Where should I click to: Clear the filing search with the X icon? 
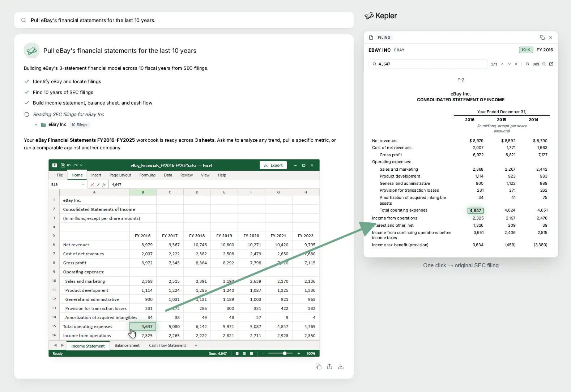[516, 64]
